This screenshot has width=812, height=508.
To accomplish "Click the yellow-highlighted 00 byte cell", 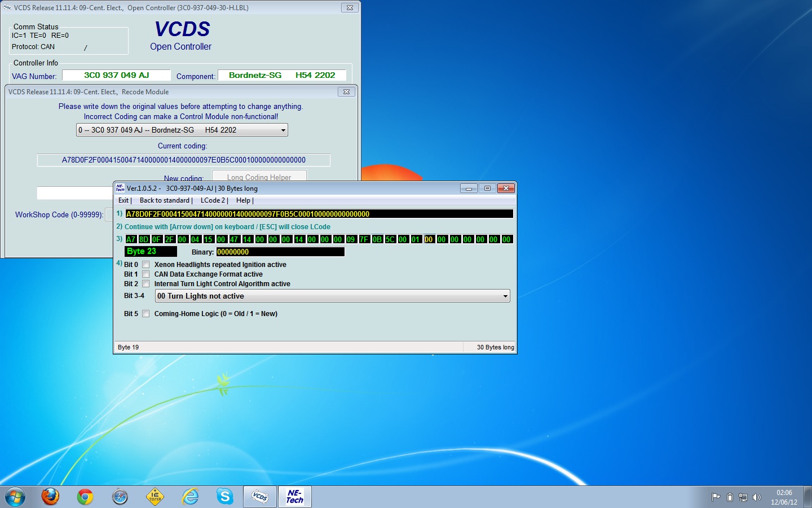I will (x=429, y=239).
